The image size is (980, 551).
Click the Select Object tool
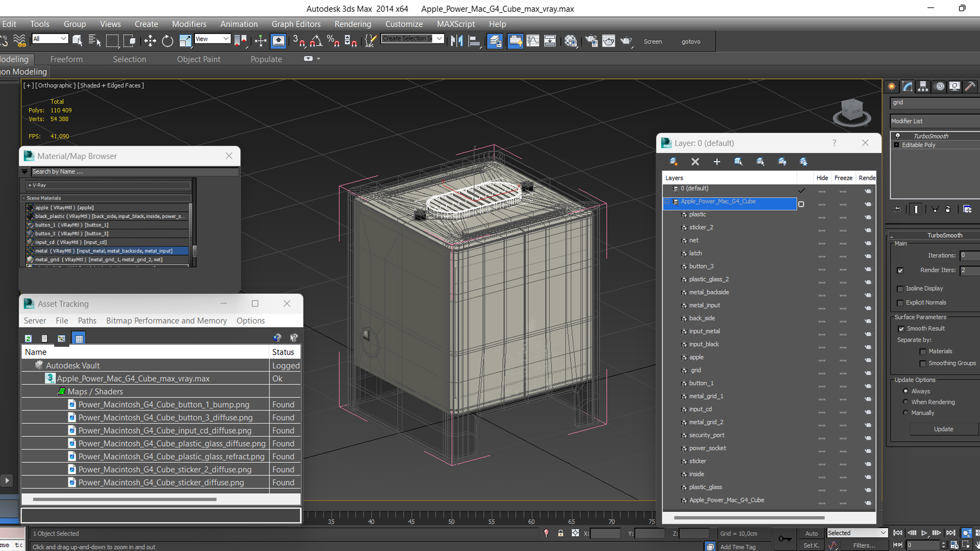78,41
